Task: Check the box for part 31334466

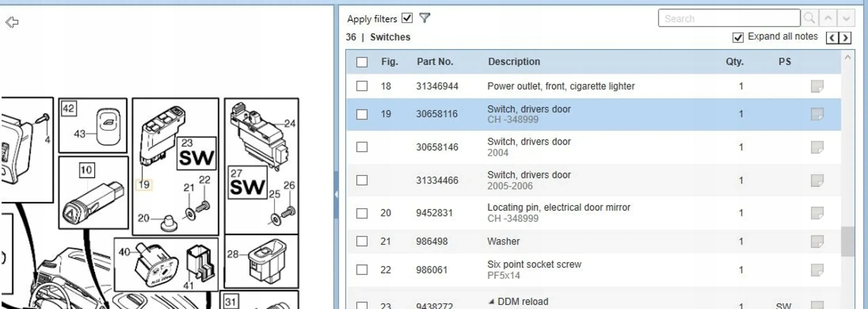Action: coord(362,180)
